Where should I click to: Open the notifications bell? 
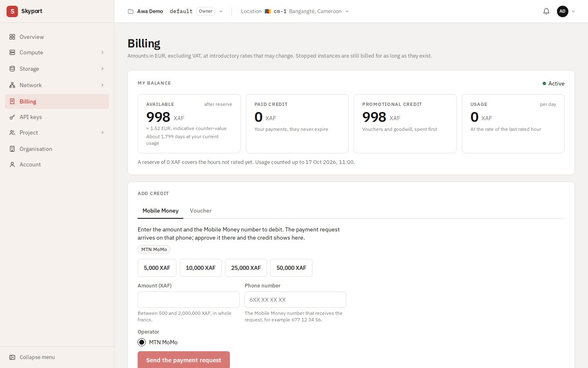[546, 11]
